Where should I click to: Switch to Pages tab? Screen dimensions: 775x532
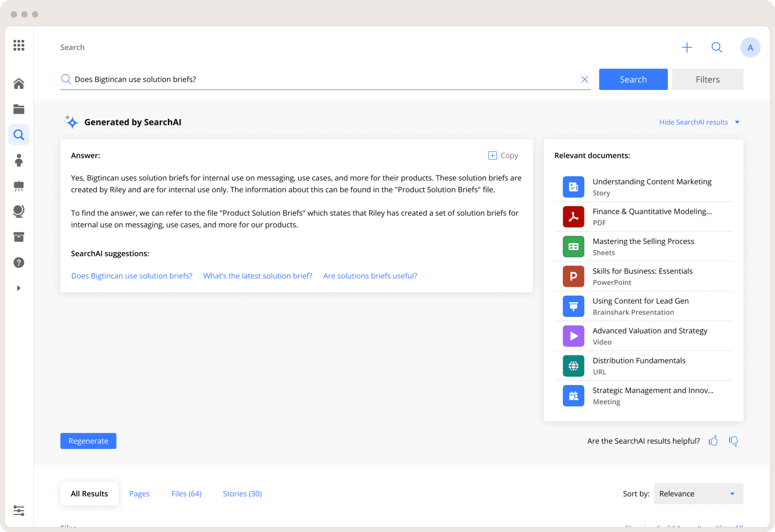click(139, 494)
